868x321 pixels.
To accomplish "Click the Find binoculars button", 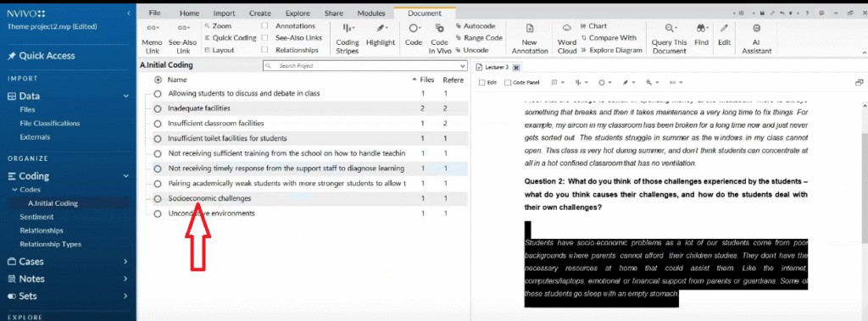I will pyautogui.click(x=701, y=35).
